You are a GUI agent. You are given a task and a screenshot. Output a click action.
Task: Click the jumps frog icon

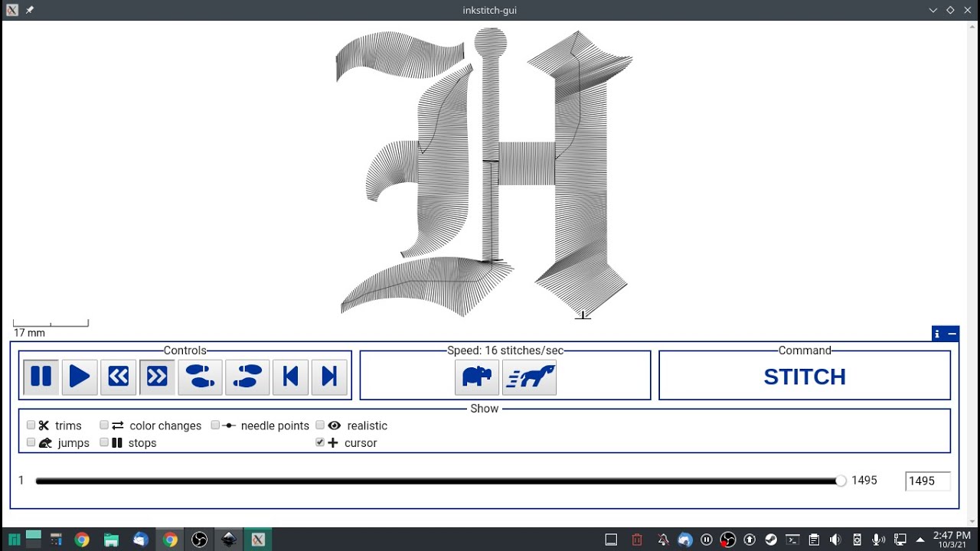[45, 442]
